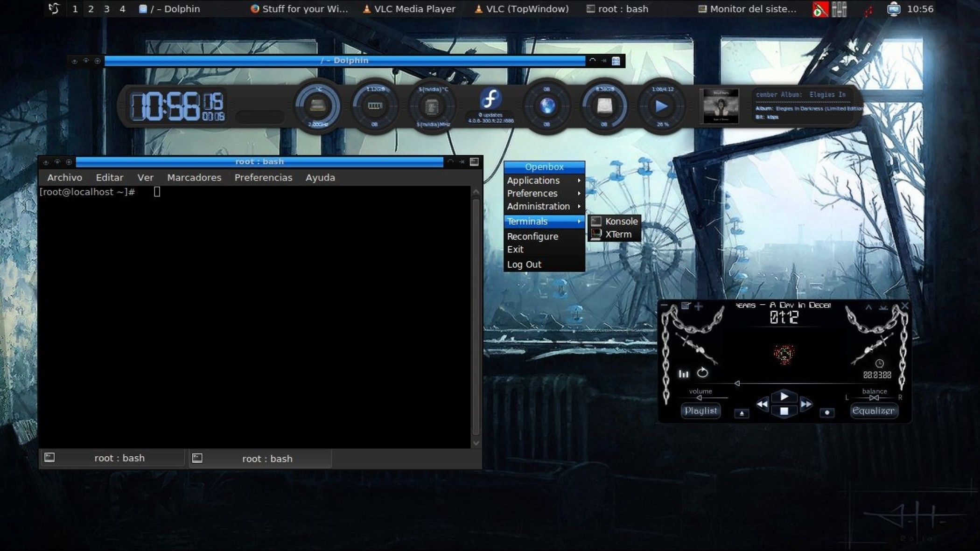This screenshot has width=980, height=551.
Task: Click the eject button in media player
Action: pyautogui.click(x=741, y=413)
